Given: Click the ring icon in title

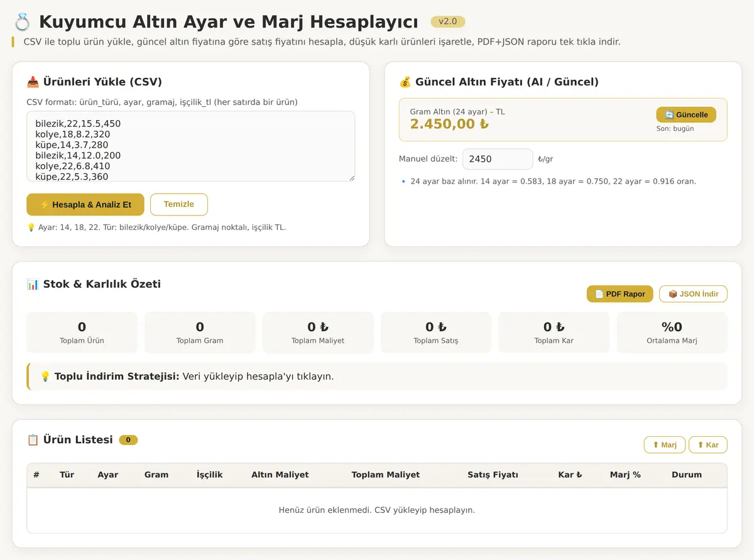Looking at the screenshot, I should 22,22.
